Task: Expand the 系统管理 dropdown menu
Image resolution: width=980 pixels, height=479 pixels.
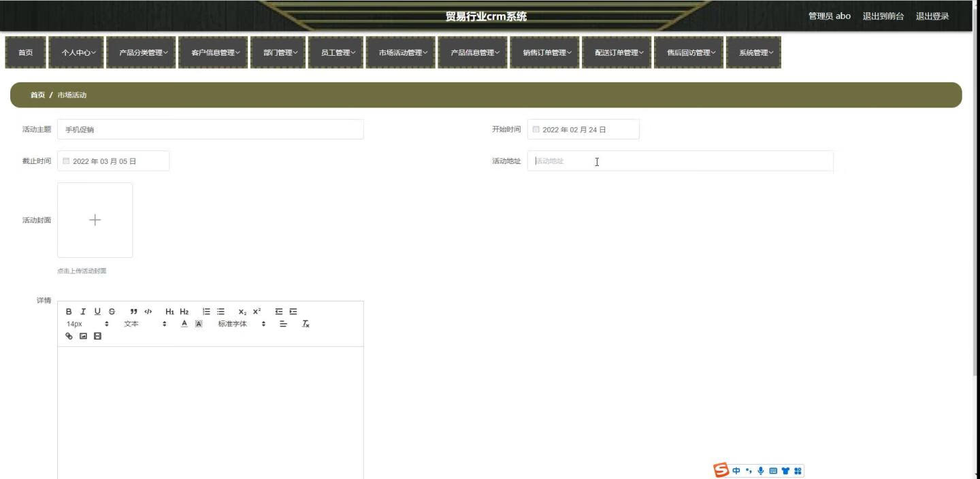Action: click(x=753, y=52)
